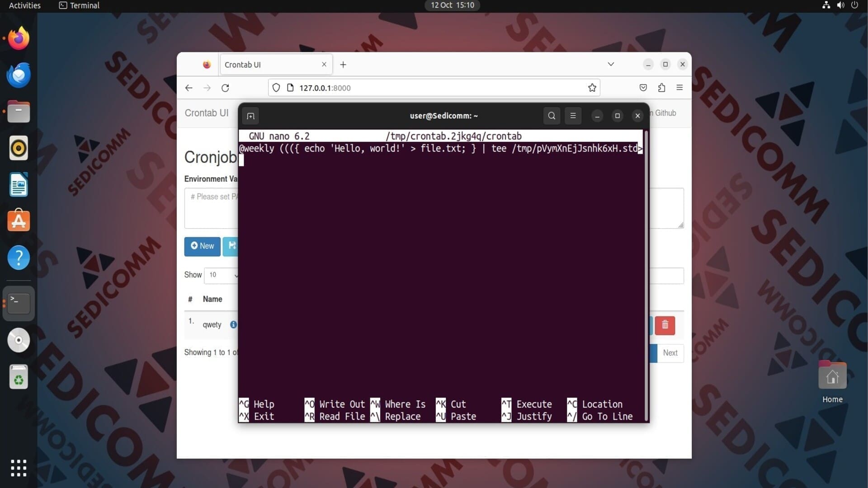Open the Firefox list all tabs chevron
Screen dimensions: 868x488
611,64
